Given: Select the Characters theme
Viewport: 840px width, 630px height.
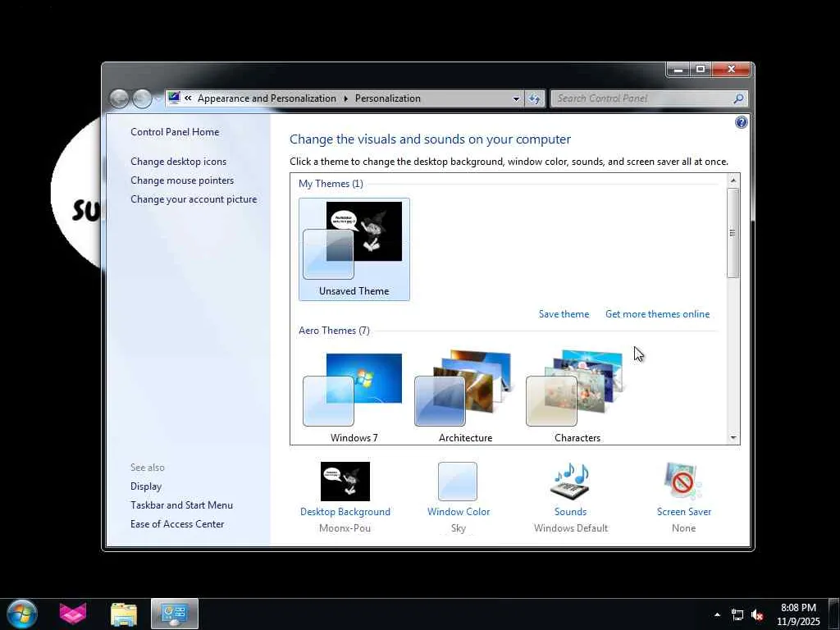Looking at the screenshot, I should pos(577,397).
